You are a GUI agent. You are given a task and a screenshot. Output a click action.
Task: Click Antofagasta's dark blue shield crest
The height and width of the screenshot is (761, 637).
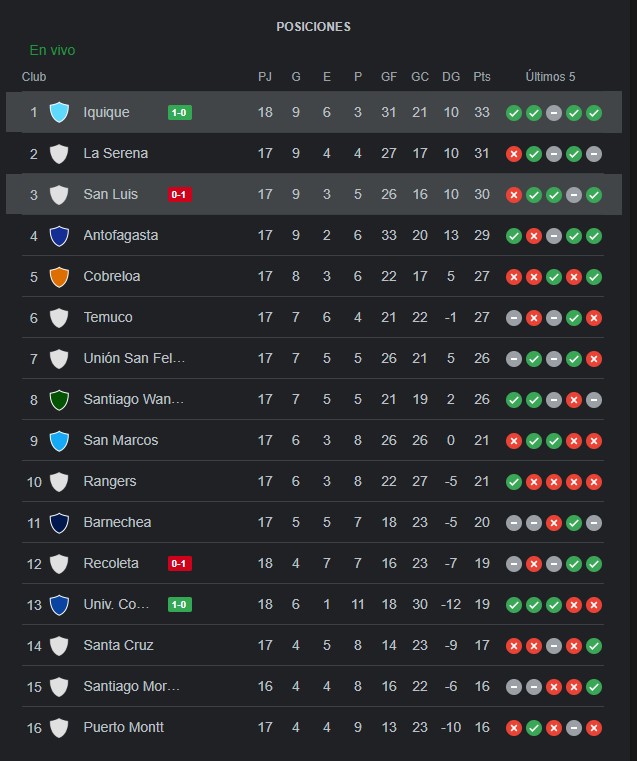pos(59,236)
